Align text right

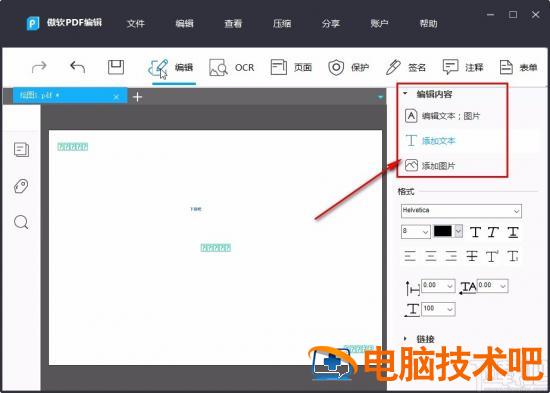click(451, 257)
